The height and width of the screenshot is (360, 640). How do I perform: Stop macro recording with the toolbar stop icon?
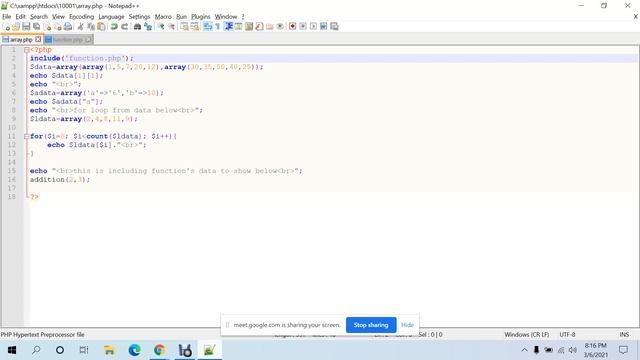(303, 27)
